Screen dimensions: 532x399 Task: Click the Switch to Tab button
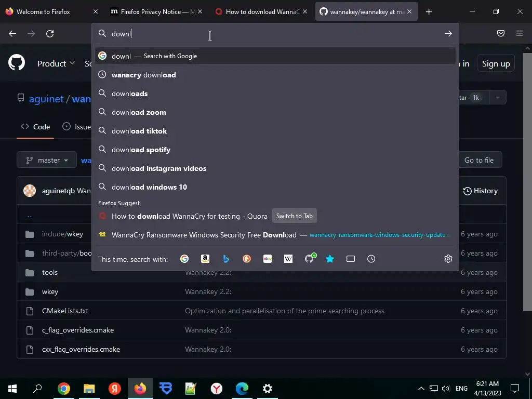coord(294,216)
